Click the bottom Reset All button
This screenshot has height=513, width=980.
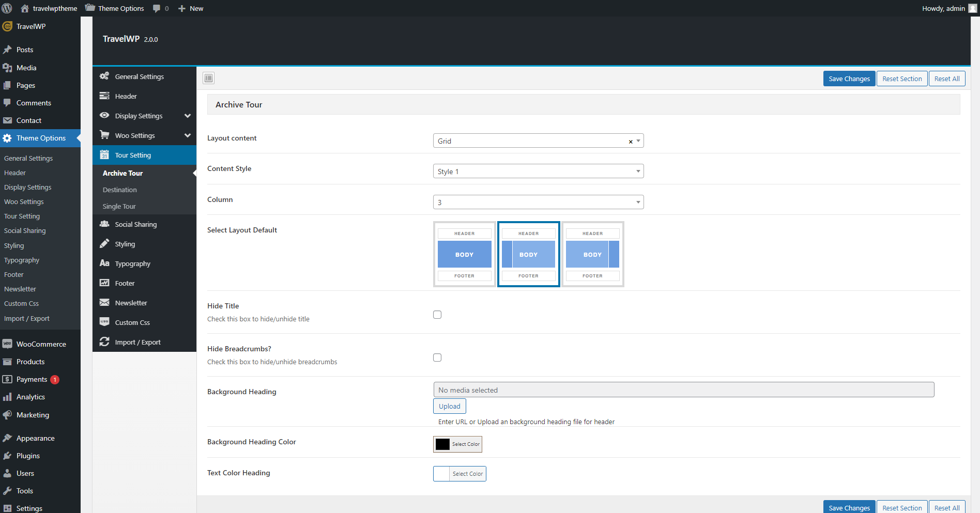click(947, 507)
